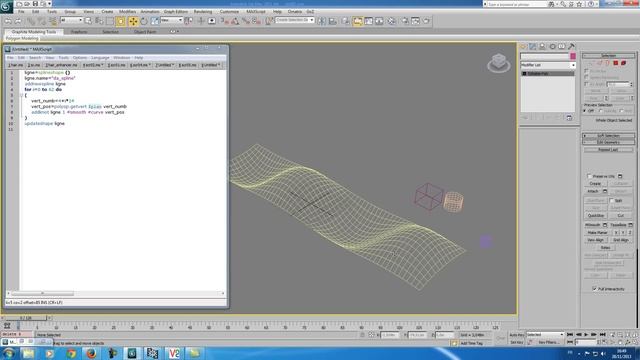Click Attach settings box icon
This screenshot has height=360, width=640.
coord(605,191)
